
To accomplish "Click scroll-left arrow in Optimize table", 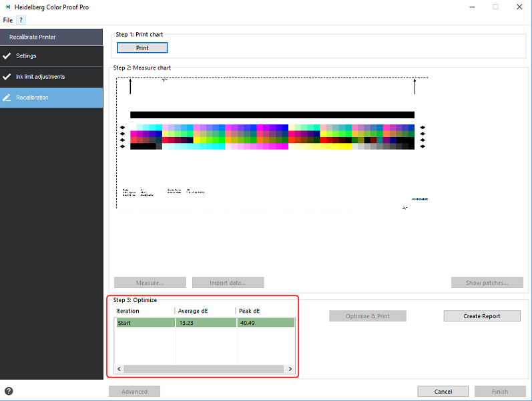I will point(119,369).
